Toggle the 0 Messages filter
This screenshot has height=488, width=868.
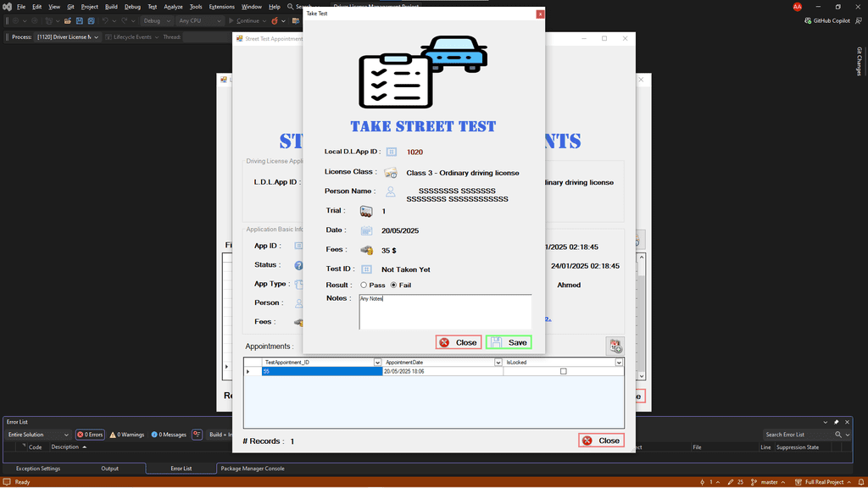click(169, 435)
